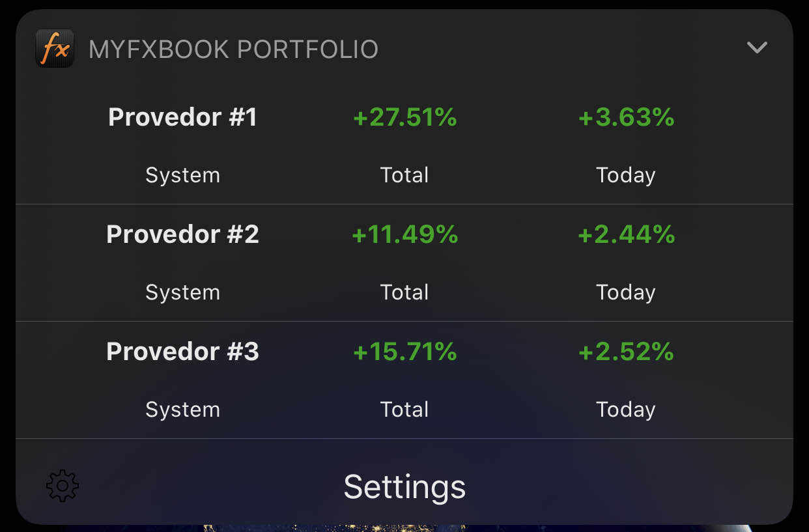Tap the +11.49% total gain value
809x532 pixels.
404,234
